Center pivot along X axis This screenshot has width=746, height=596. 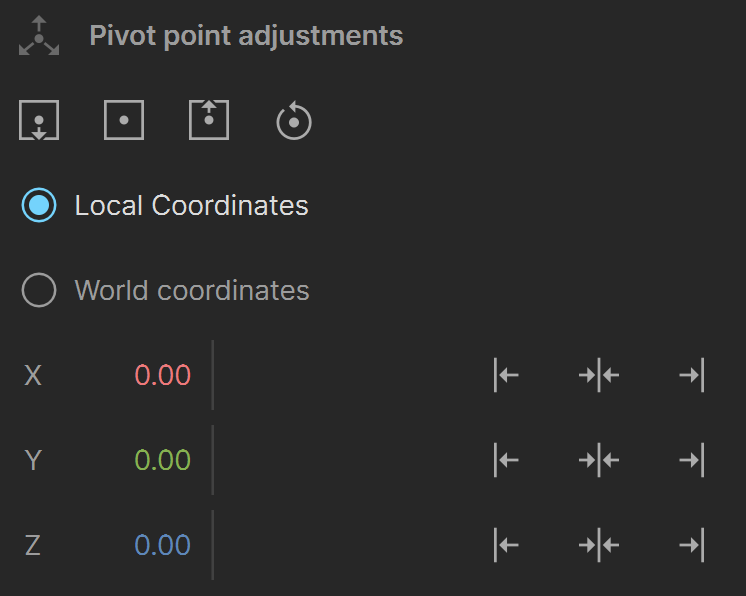[599, 375]
